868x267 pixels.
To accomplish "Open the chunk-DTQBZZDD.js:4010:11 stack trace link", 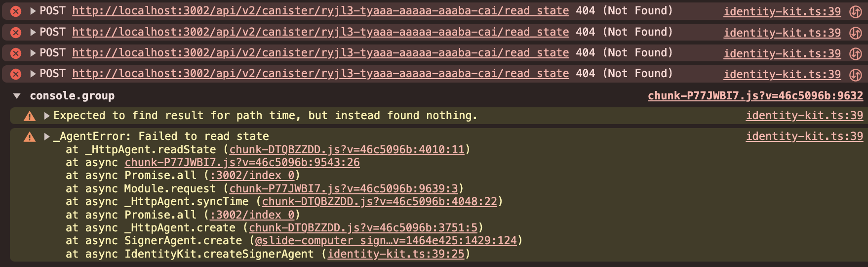I will pyautogui.click(x=347, y=149).
